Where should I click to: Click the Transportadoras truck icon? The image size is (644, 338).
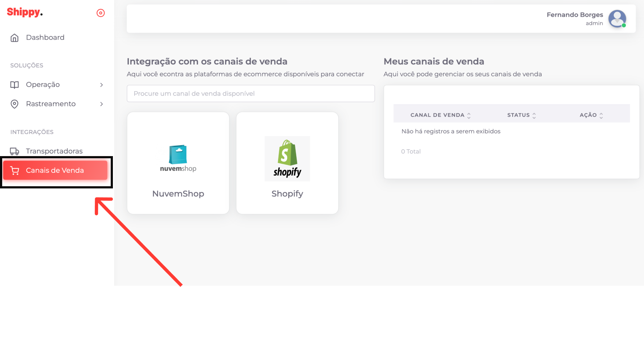[x=15, y=151]
